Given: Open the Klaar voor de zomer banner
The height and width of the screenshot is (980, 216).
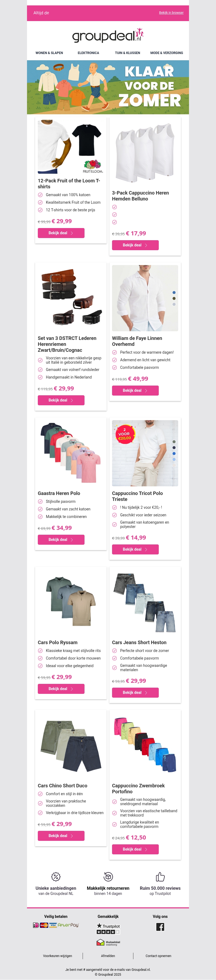Looking at the screenshot, I should (108, 87).
